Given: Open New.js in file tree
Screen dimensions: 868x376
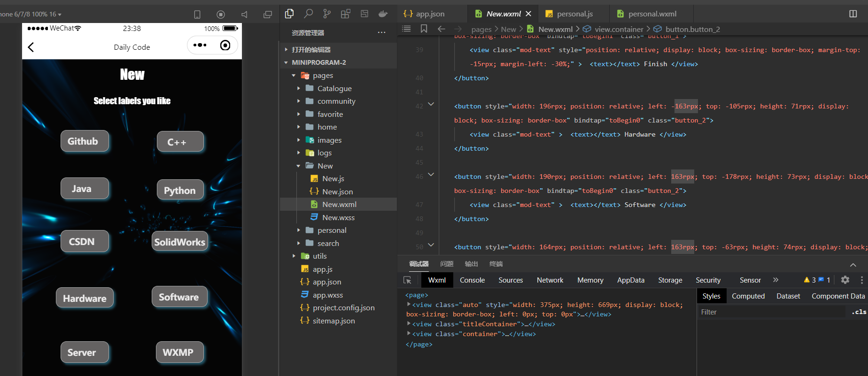Looking at the screenshot, I should click(333, 179).
